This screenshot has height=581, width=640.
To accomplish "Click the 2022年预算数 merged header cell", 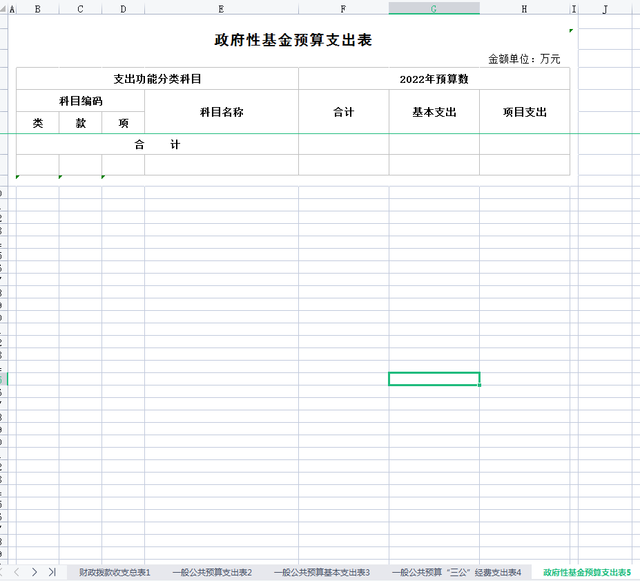I will tap(433, 78).
